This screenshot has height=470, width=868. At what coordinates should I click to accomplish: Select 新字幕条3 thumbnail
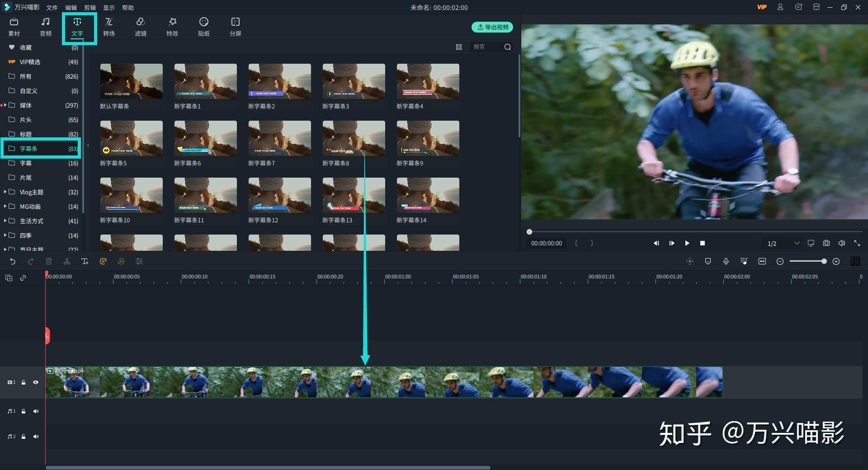[x=354, y=81]
